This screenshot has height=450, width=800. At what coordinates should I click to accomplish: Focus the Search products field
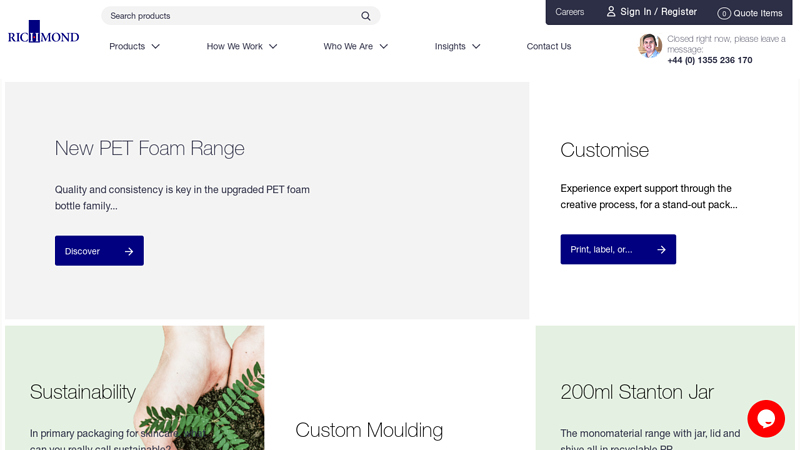click(240, 16)
